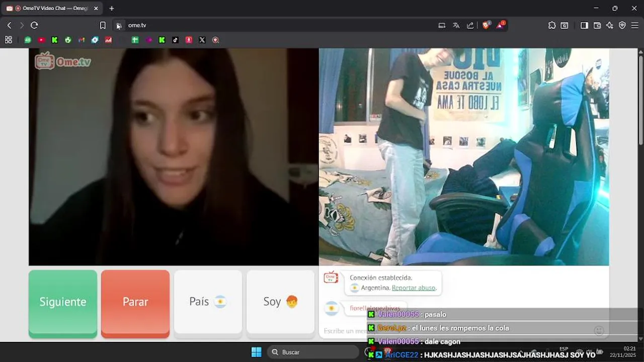The width and height of the screenshot is (644, 362).
Task: Click the Escribe un mensaje chat field
Action: coord(346,331)
